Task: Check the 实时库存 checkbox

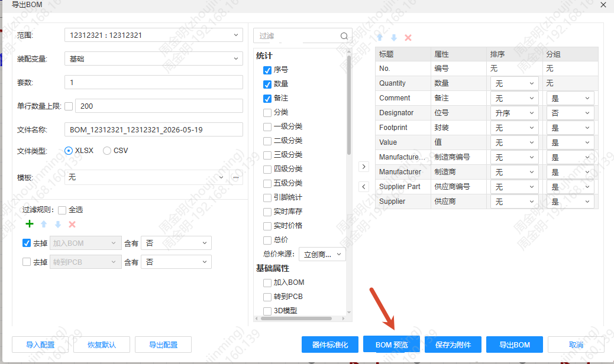Action: pos(267,212)
